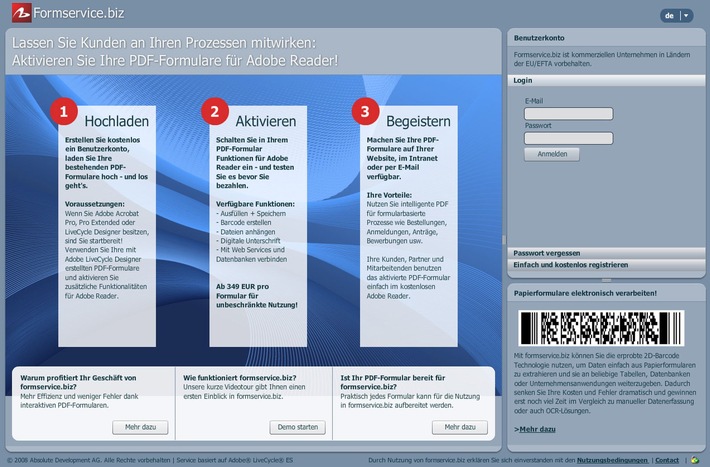This screenshot has width=710, height=467.
Task: Click the Ist Ihr PDF-Formular bereit heading
Action: tap(393, 382)
